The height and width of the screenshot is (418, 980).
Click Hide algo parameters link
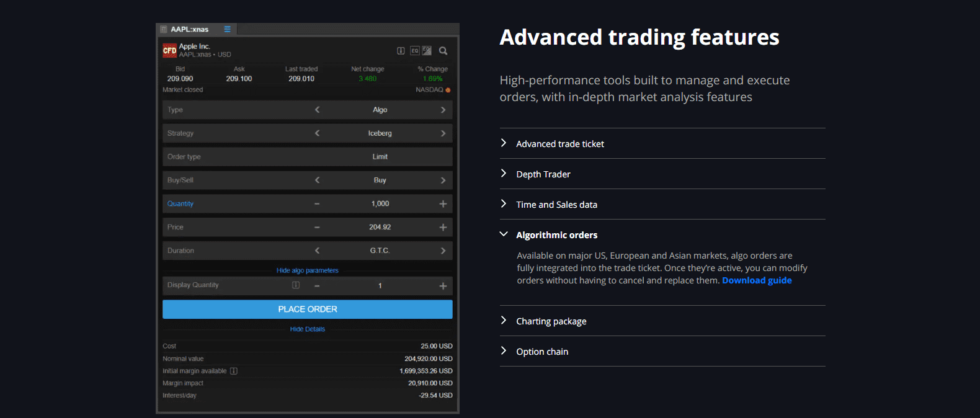pos(308,270)
